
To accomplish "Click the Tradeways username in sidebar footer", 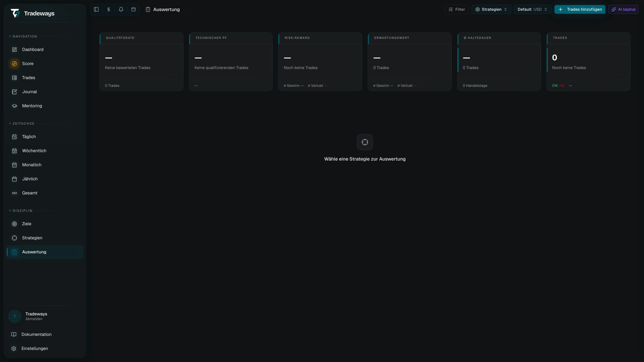I will 36,314.
